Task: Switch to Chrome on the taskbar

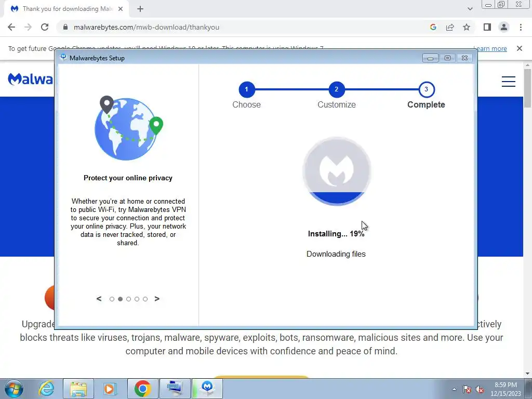Action: coord(142,389)
